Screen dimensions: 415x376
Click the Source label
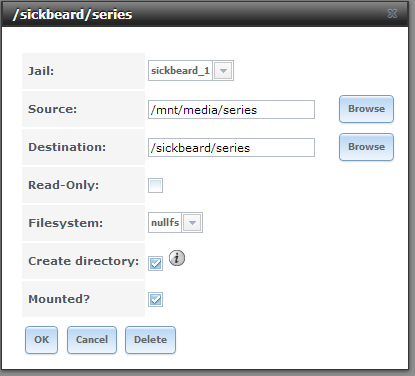52,109
